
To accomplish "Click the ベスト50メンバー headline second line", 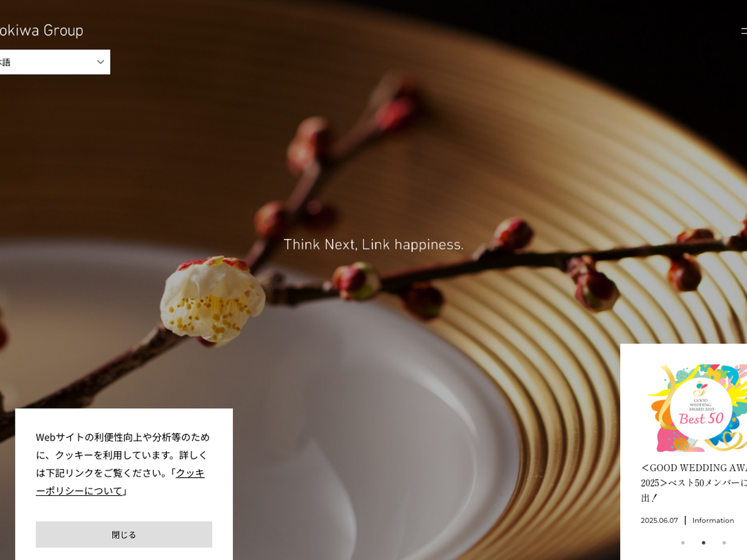I will tap(694, 483).
